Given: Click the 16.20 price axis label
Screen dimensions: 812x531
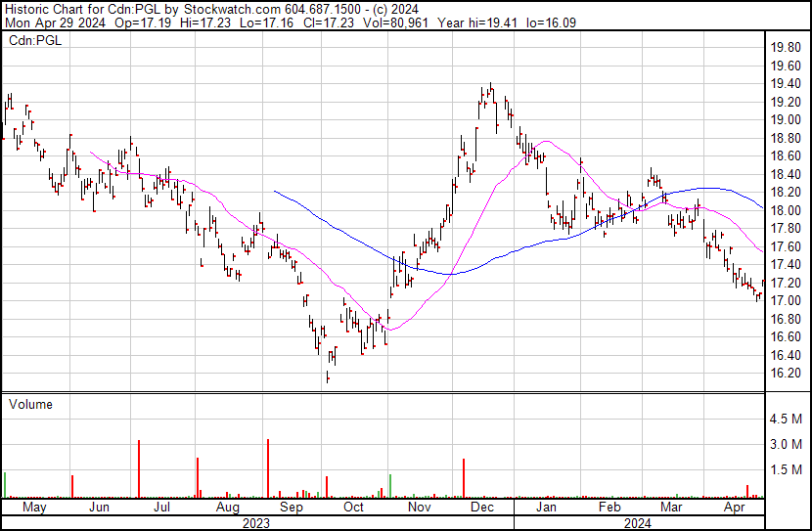Looking at the screenshot, I should tap(786, 374).
